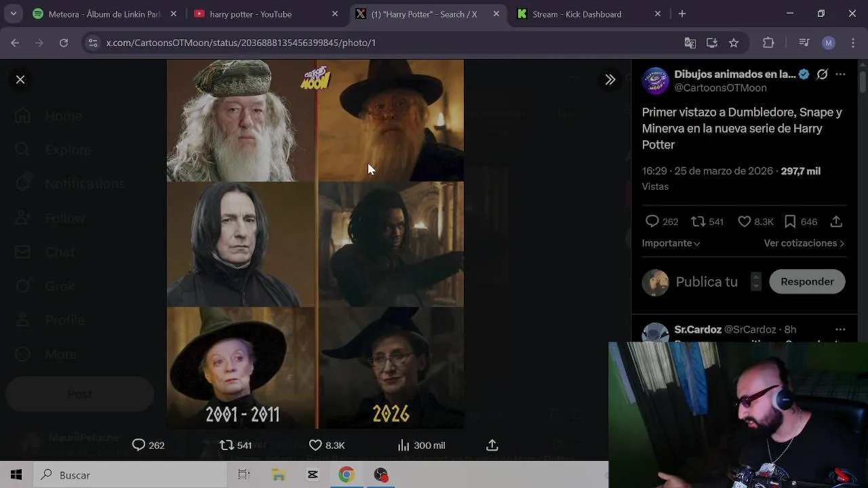Image resolution: width=868 pixels, height=488 pixels.
Task: Share icon below the photo
Action: point(492,445)
